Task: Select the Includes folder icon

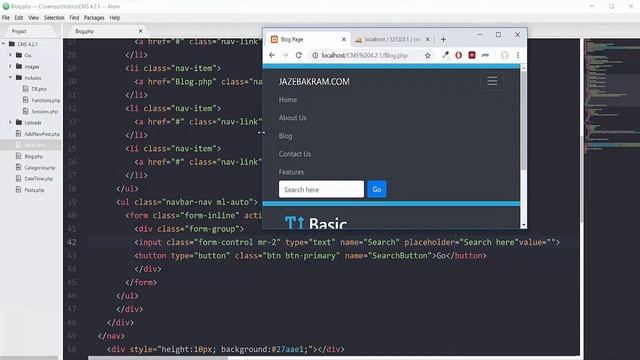Action: pyautogui.click(x=19, y=78)
